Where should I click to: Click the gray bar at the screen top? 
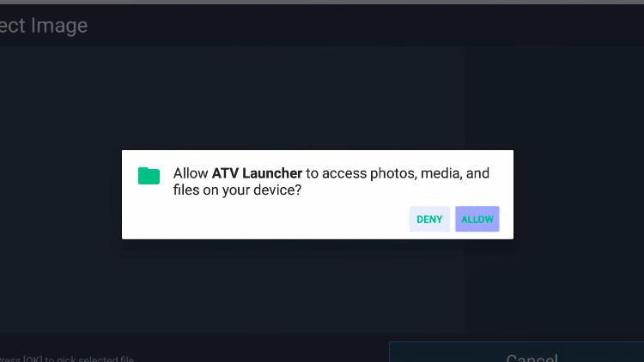coord(322,2)
